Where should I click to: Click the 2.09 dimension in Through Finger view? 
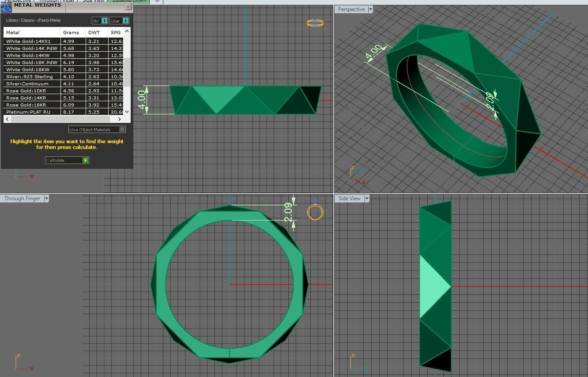288,213
